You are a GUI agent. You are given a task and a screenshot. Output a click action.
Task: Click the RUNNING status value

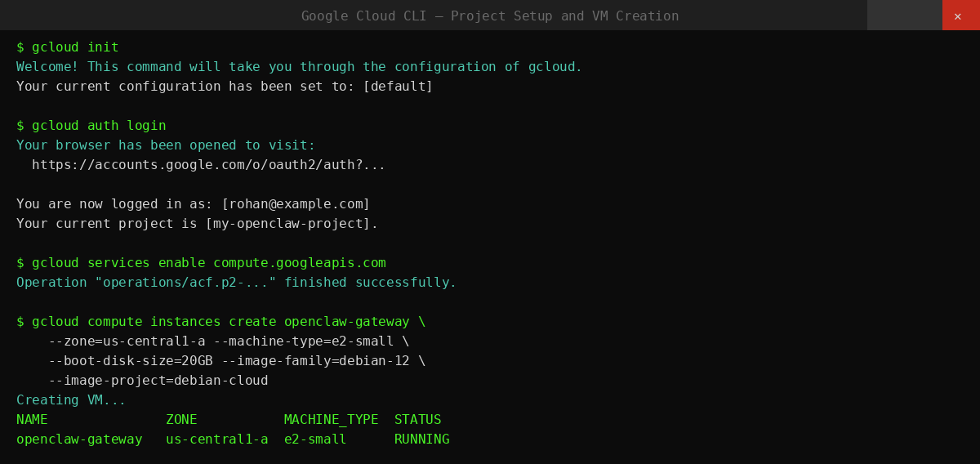click(421, 439)
